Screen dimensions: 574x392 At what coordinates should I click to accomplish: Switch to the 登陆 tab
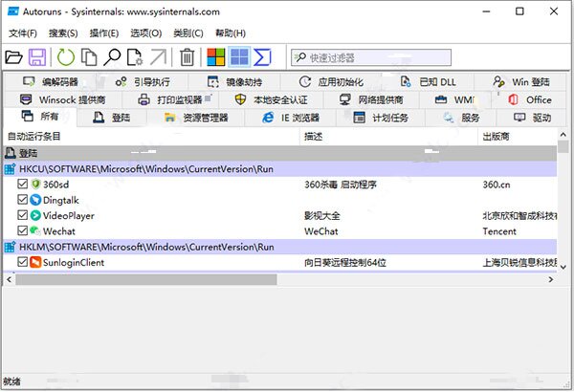(112, 118)
